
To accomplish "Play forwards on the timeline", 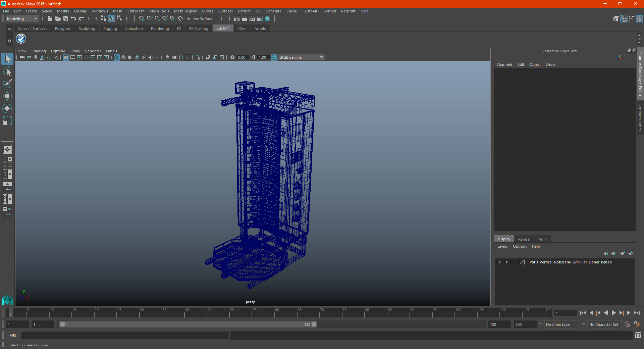I will click(613, 313).
